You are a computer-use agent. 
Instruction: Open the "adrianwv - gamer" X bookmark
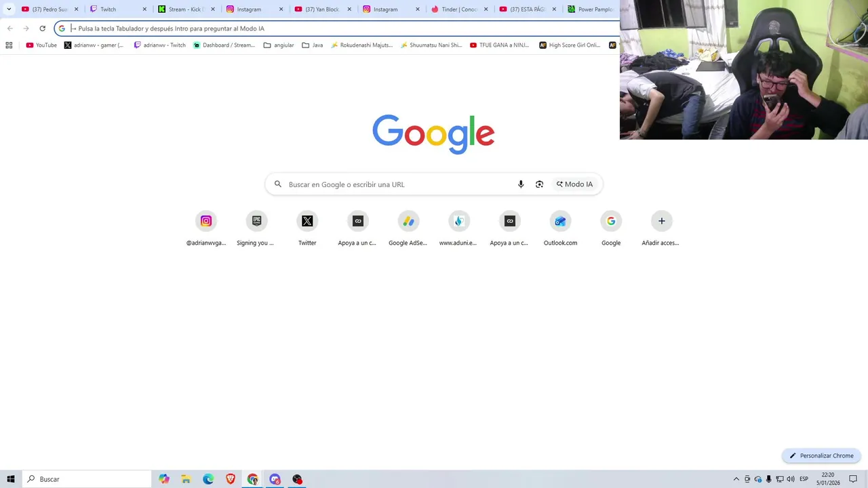pos(94,45)
